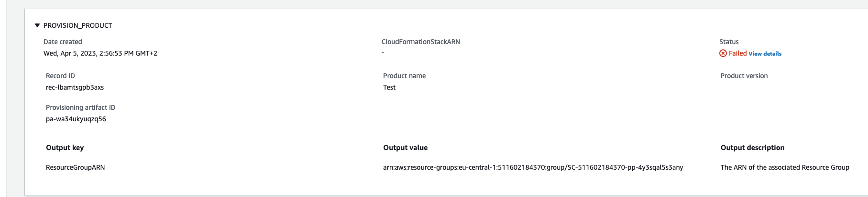Click the Product version label

pos(744,76)
